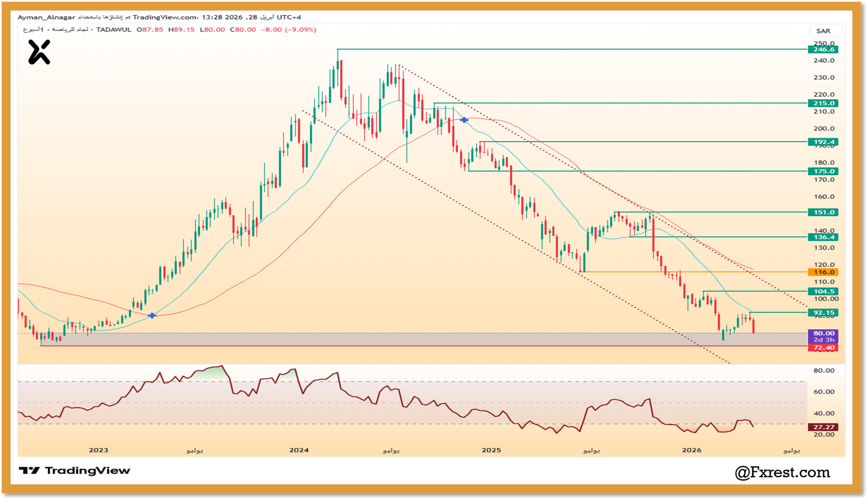Screen dimensions: 868x500
Task: Click the blue cross marker near 205 level
Action: tap(464, 120)
